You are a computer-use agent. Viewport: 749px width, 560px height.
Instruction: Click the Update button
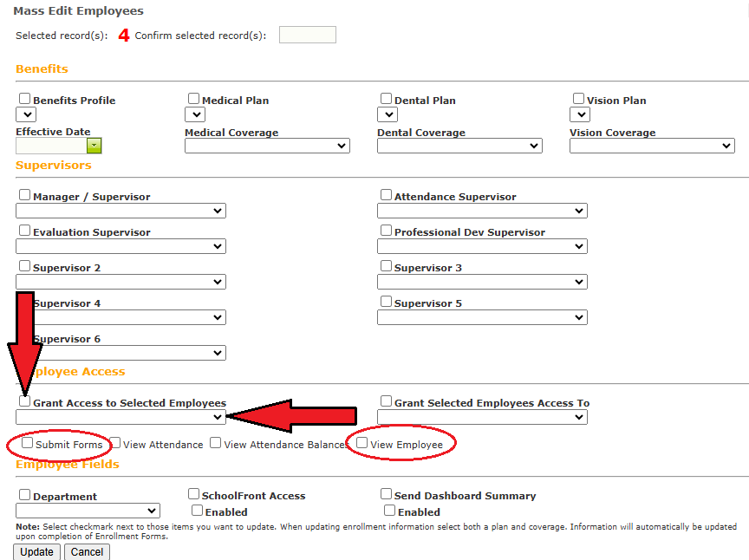click(x=36, y=552)
